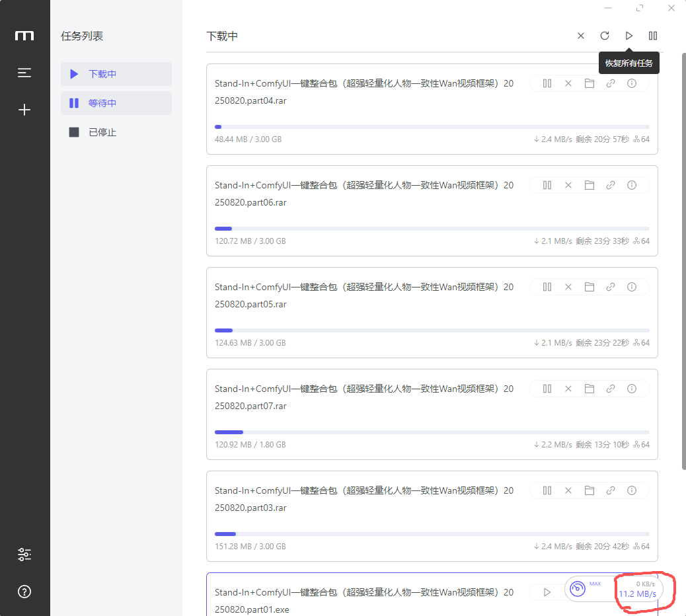This screenshot has height=616, width=686.
Task: Click the speedometer MAX speed indicator
Action: [578, 588]
